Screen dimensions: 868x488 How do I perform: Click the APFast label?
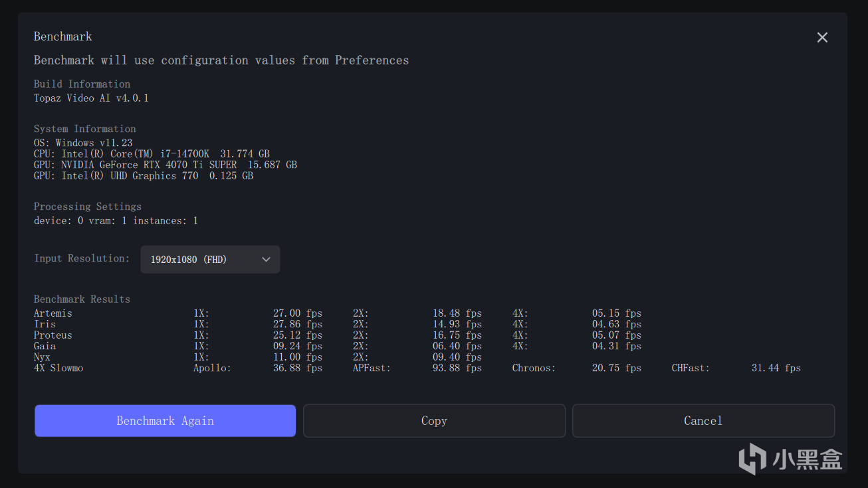point(372,368)
